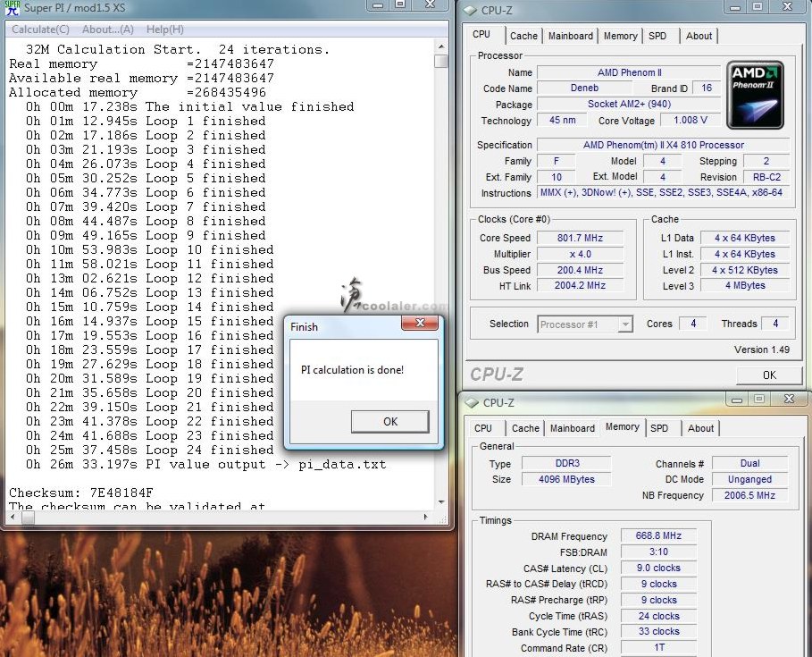Close the Super PI window

(x=430, y=5)
